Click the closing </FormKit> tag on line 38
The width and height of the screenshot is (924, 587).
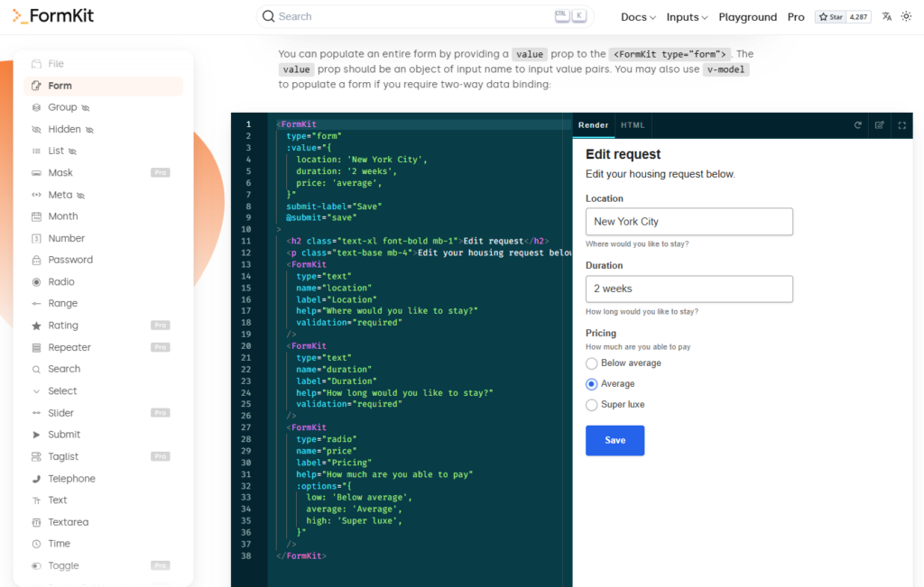(x=301, y=555)
